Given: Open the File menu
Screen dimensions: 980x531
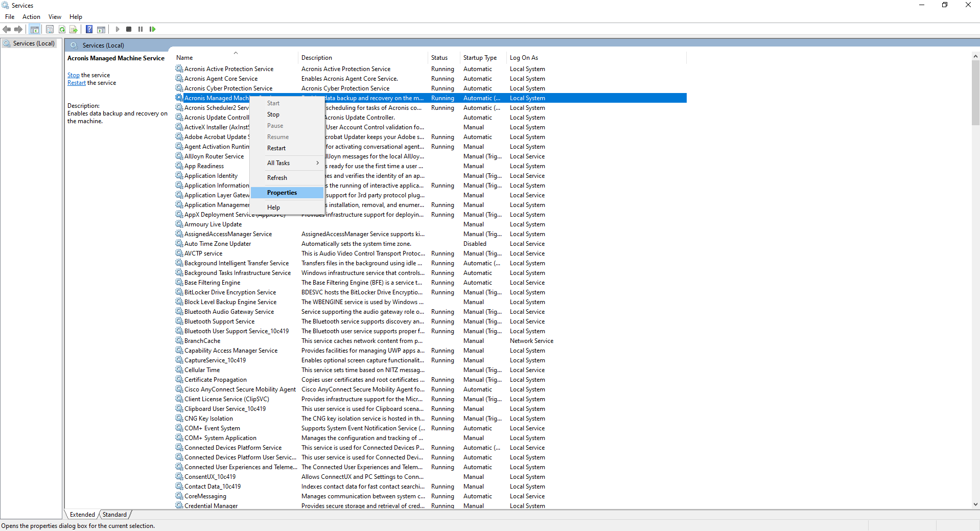Looking at the screenshot, I should 10,17.
